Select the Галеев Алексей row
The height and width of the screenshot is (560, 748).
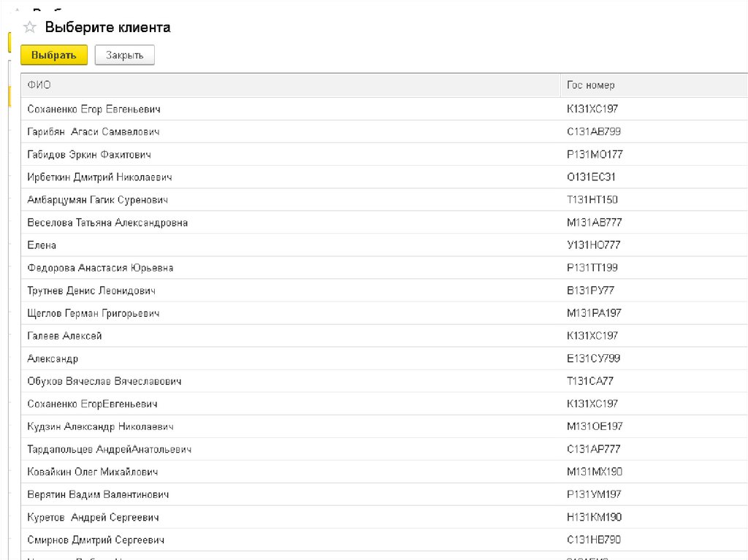point(64,336)
